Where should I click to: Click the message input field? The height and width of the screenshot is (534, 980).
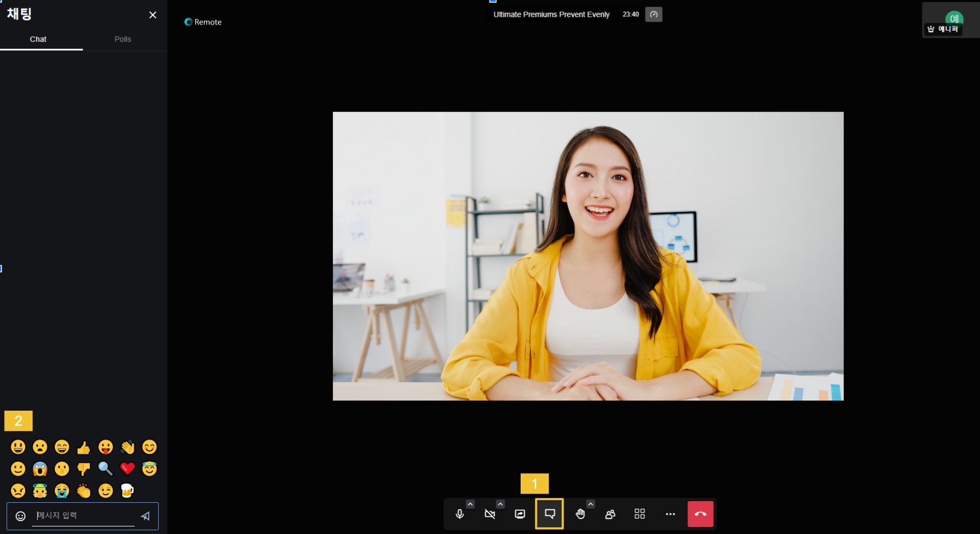pos(83,516)
